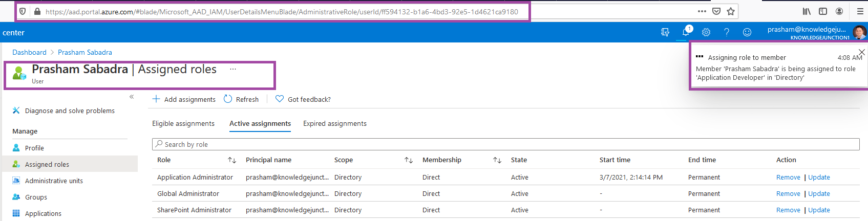The width and height of the screenshot is (868, 221).
Task: Click the Dashboard breadcrumb link
Action: click(x=29, y=52)
